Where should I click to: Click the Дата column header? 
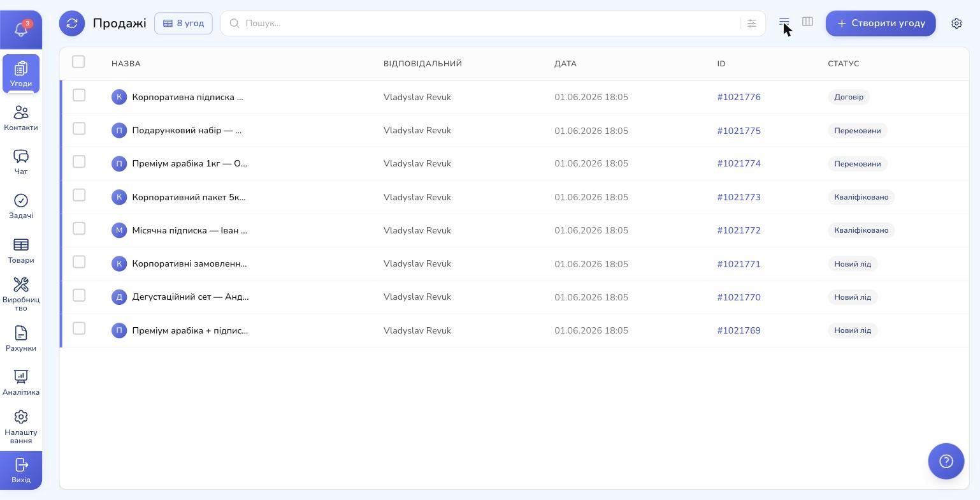pyautogui.click(x=565, y=64)
